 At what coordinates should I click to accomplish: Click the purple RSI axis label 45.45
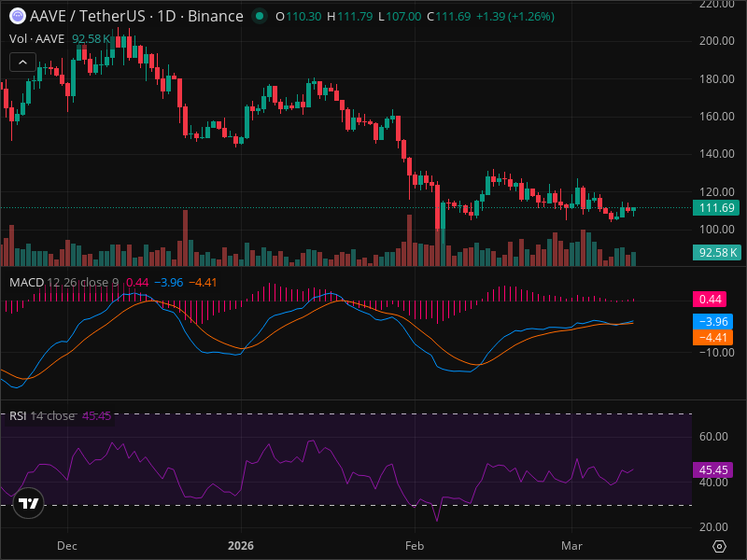coord(712,470)
